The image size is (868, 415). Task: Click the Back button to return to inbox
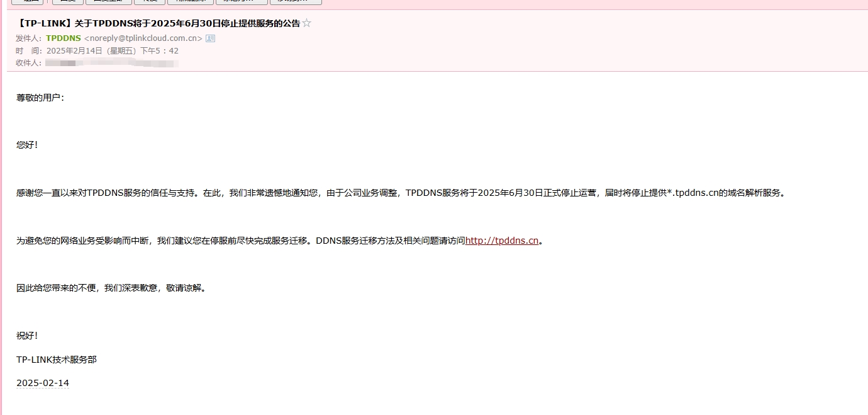click(28, 2)
